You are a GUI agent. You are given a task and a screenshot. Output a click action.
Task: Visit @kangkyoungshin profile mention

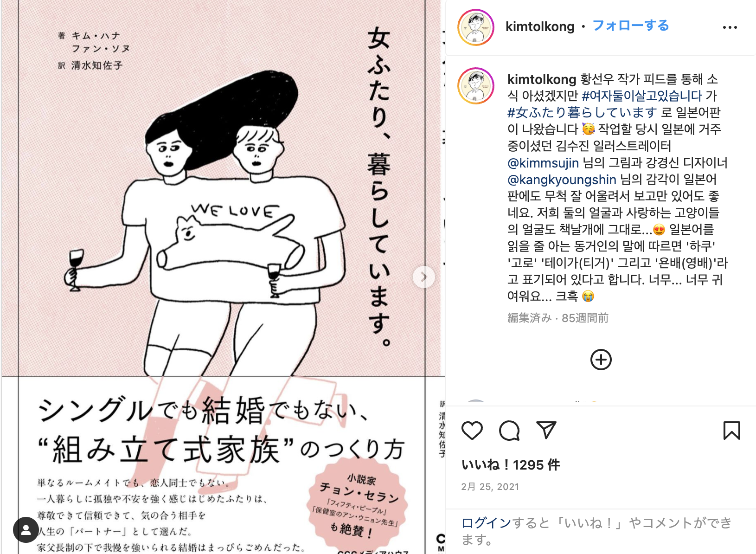pos(562,179)
